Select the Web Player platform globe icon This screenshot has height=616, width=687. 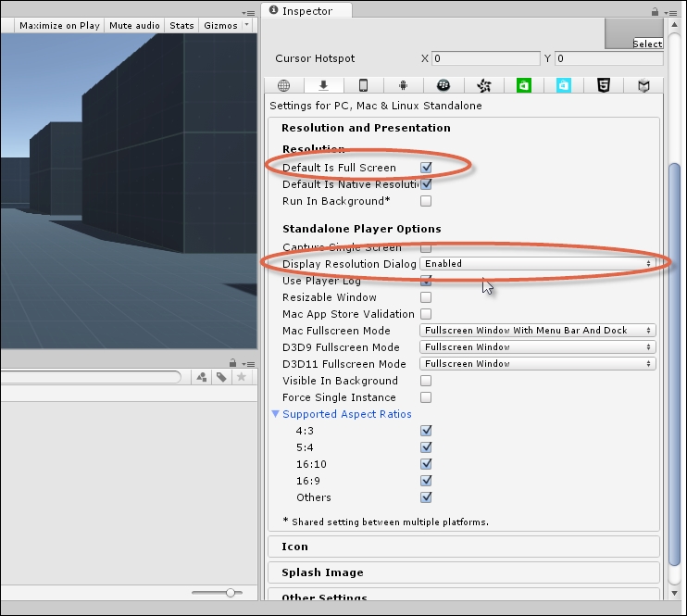tap(284, 85)
